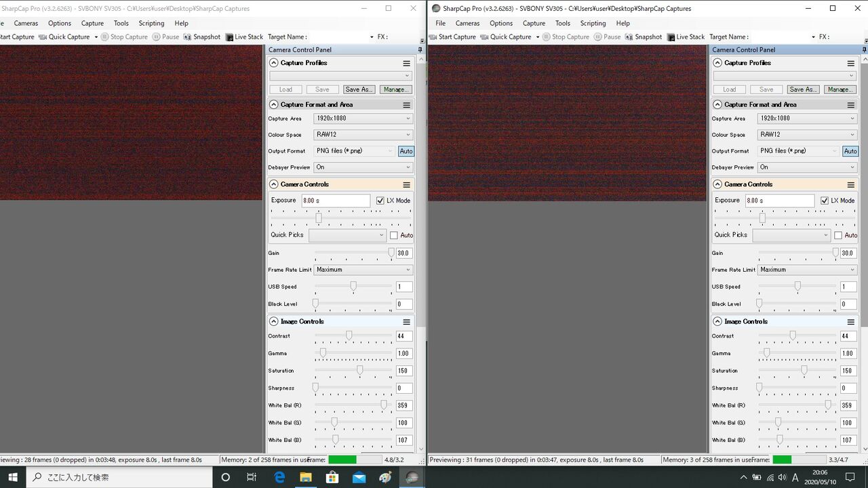
Task: Toggle Output Format Auto button in right window
Action: [850, 151]
